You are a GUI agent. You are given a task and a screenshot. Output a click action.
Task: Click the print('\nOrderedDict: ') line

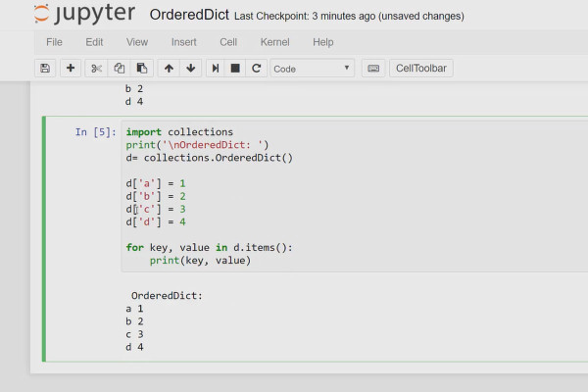[197, 145]
